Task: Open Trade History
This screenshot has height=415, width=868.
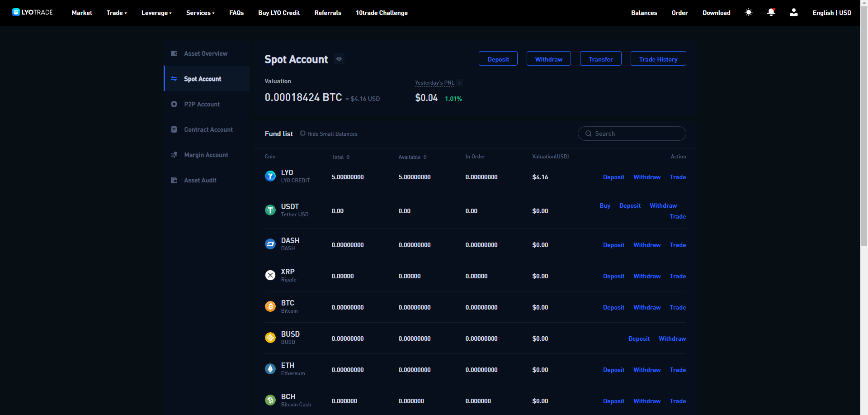Action: [x=658, y=58]
